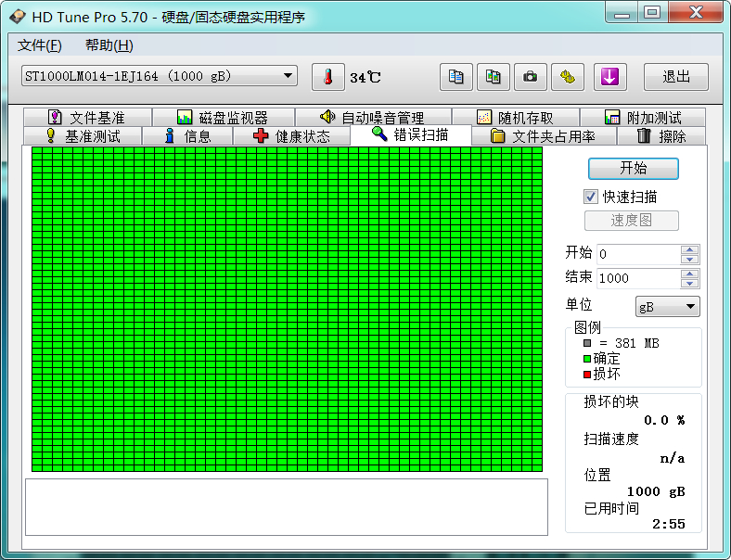731x560 pixels.
Task: Click the camera save screenshot icon
Action: coord(530,77)
